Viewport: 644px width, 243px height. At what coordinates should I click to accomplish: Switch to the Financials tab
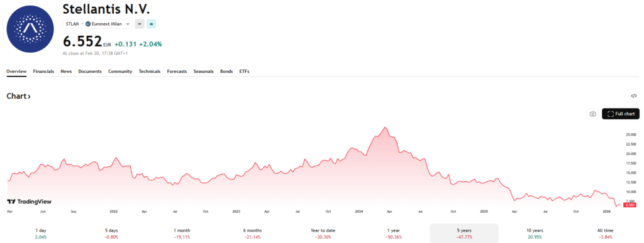coord(43,72)
